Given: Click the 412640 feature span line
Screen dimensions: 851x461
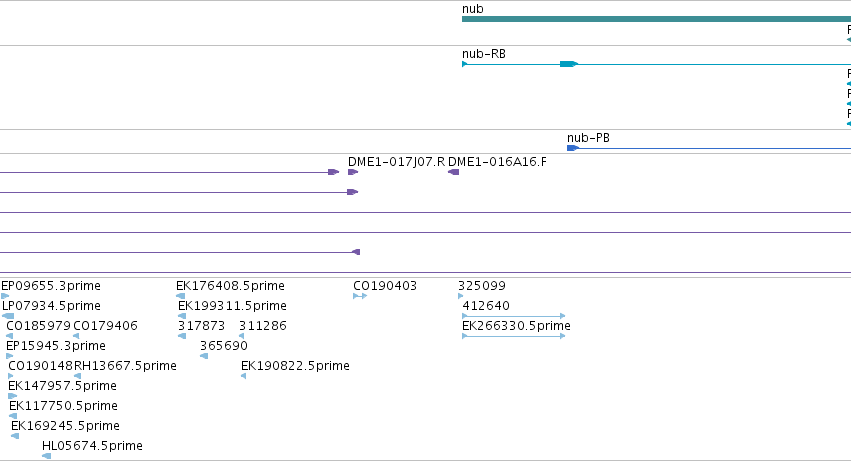Looking at the screenshot, I should (x=513, y=316).
